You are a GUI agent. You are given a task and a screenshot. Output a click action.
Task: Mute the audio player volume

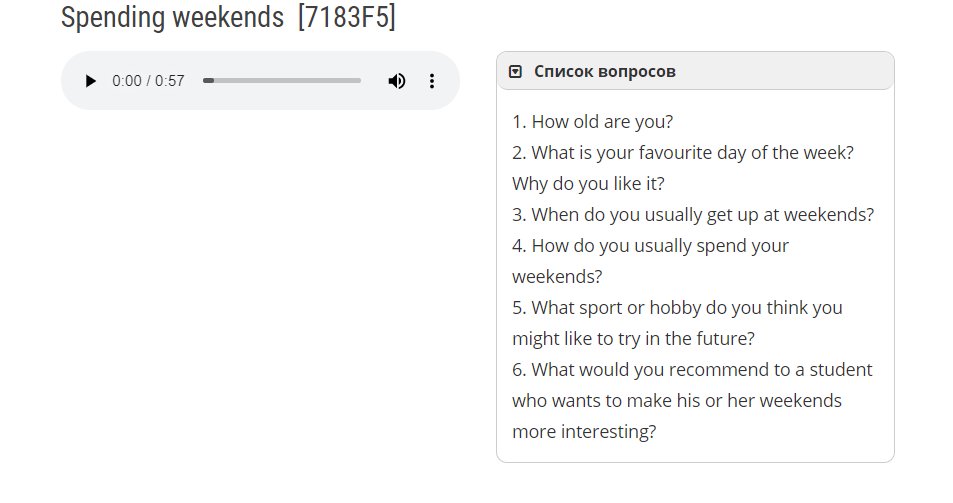[x=397, y=81]
